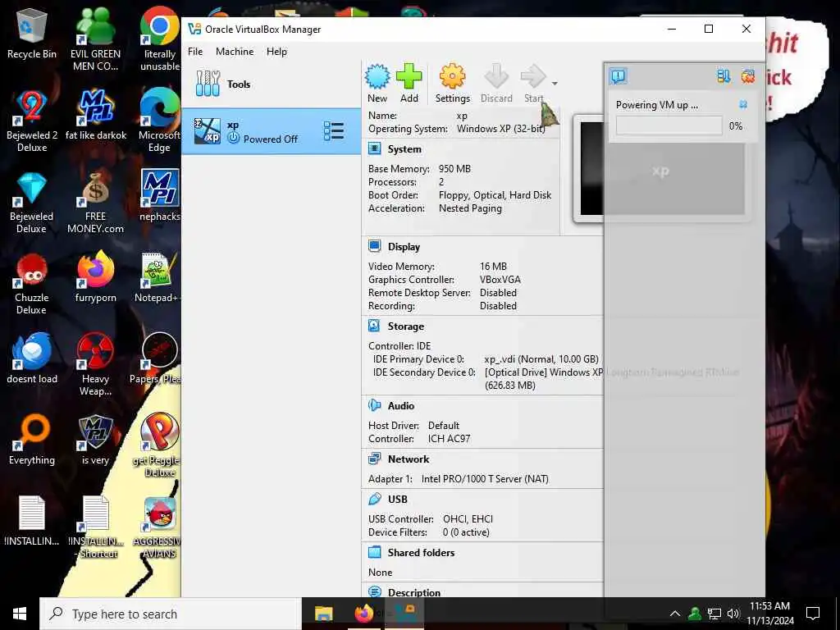The image size is (840, 630).
Task: Open the Bejeweled Deluxe diamond shortcut
Action: 32,203
